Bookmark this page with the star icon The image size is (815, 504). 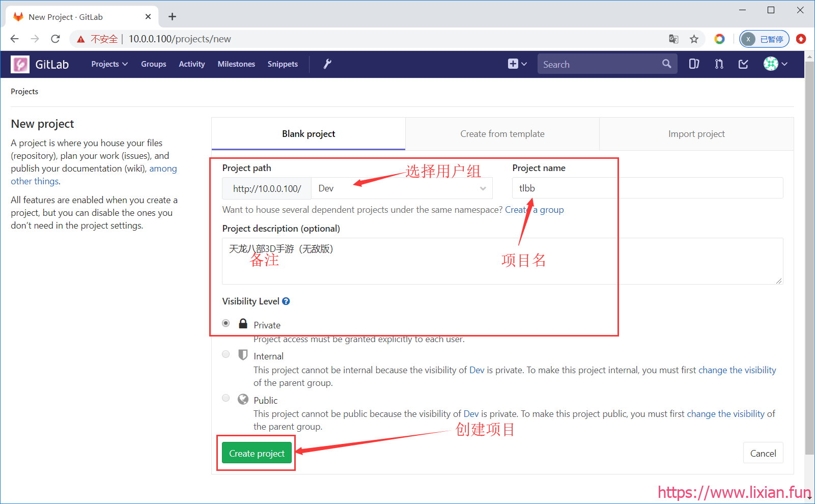[694, 39]
